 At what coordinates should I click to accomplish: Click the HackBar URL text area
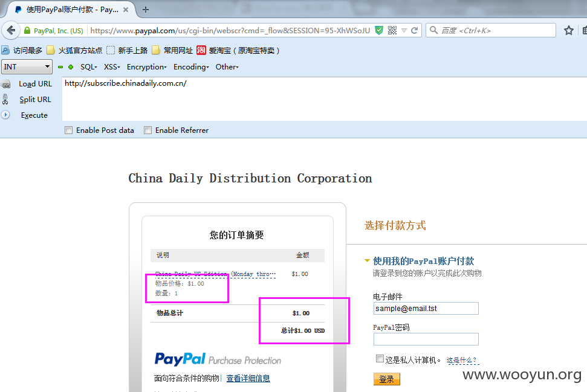(x=324, y=98)
